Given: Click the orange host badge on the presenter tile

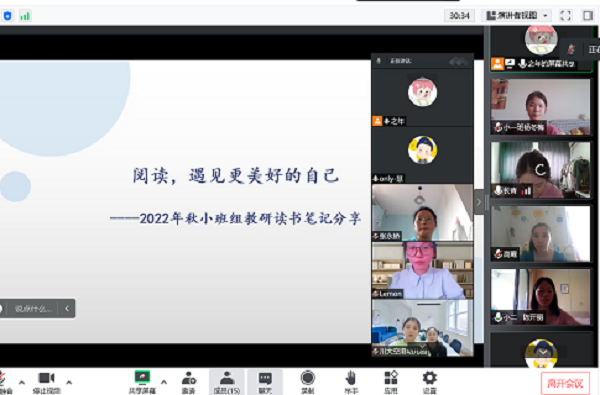Looking at the screenshot, I should pos(497,64).
